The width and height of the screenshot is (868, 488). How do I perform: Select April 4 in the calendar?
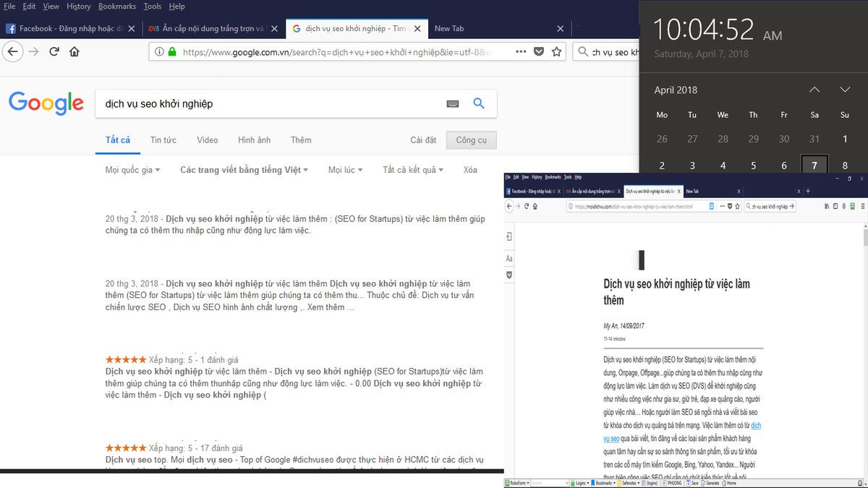[723, 166]
